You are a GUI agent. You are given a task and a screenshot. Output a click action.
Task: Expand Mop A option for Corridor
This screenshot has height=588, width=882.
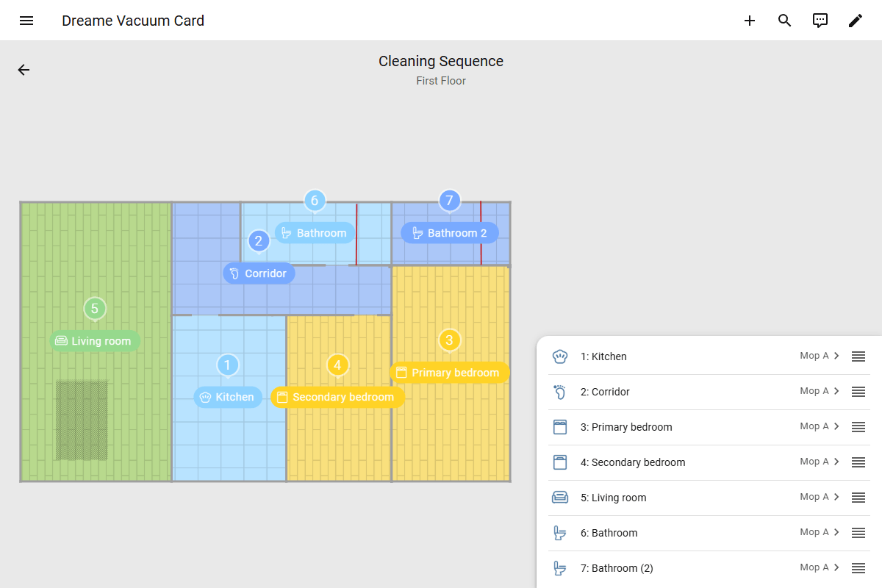pos(820,391)
